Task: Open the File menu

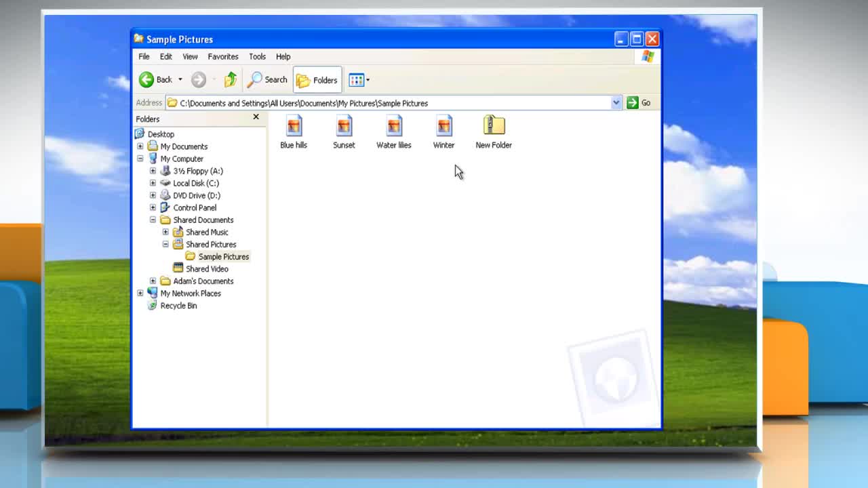Action: (144, 57)
